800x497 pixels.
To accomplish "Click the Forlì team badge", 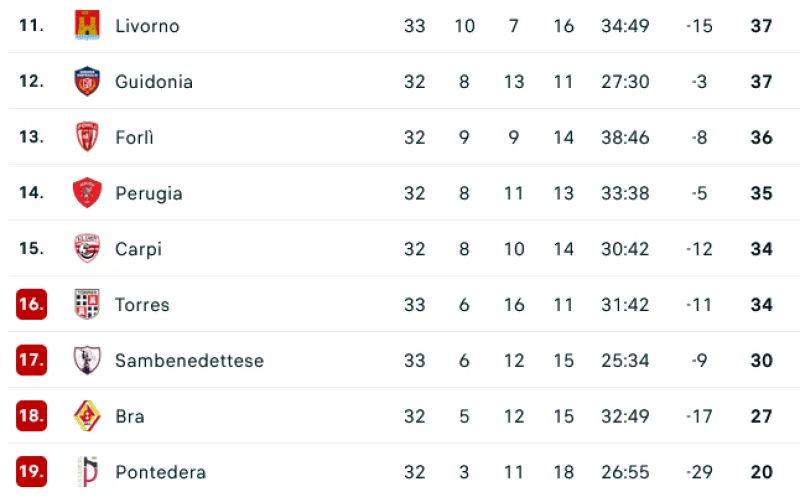I will [88, 137].
